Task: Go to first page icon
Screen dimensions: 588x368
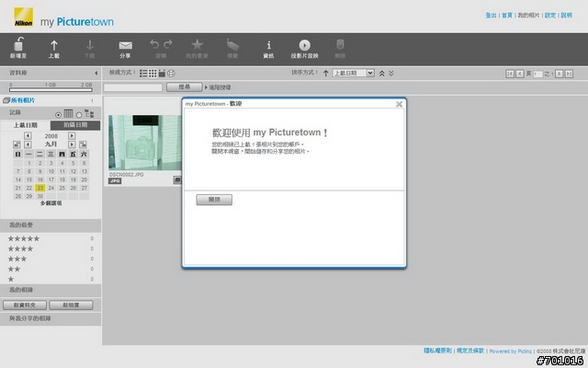Action: pos(510,74)
